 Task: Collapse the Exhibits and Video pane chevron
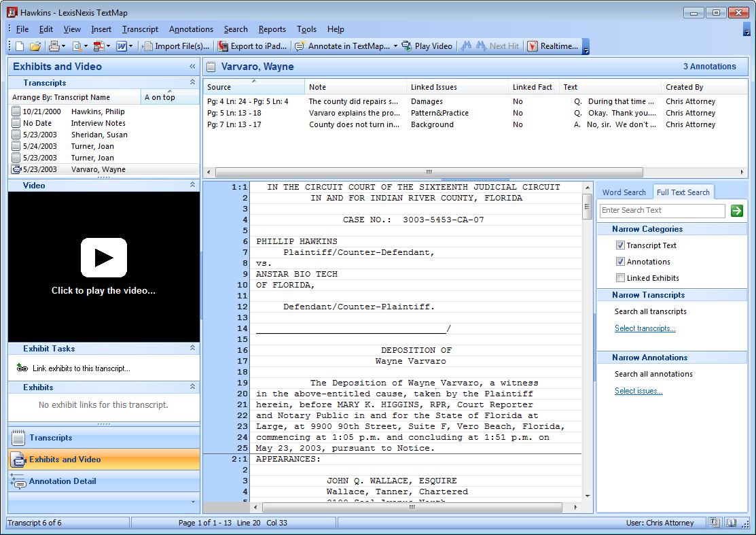(192, 67)
